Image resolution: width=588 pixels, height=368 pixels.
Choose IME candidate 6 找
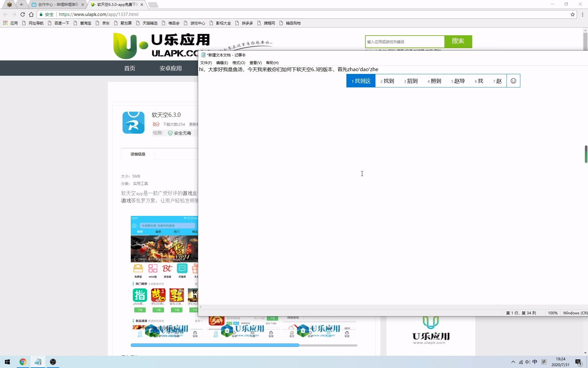479,81
